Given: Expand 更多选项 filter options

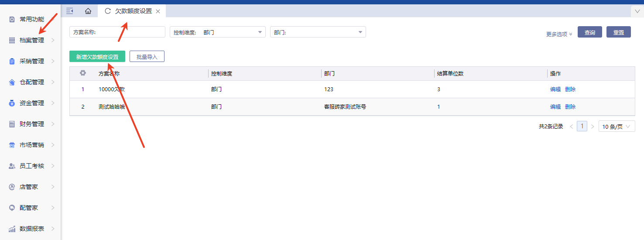Looking at the screenshot, I should point(559,34).
